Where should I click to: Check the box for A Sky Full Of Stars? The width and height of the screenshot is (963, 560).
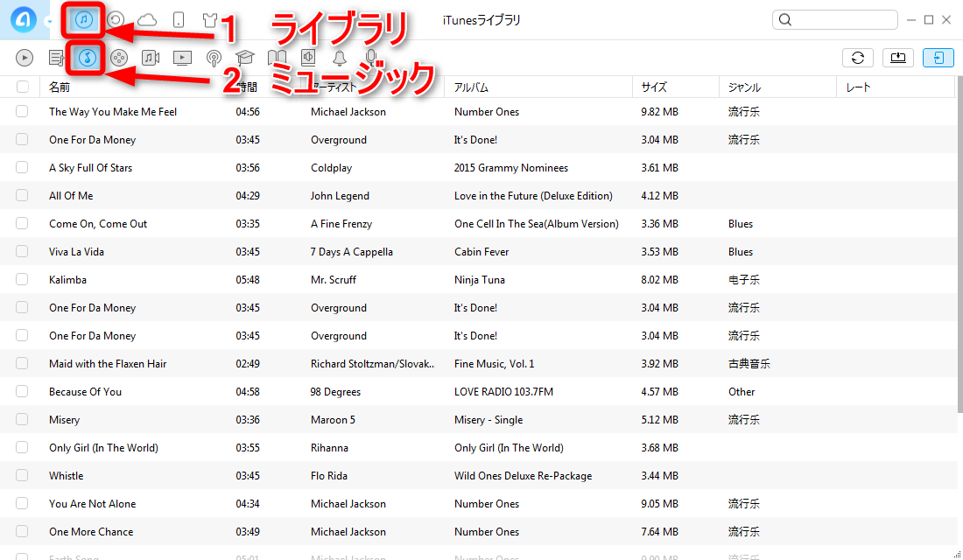coord(22,167)
